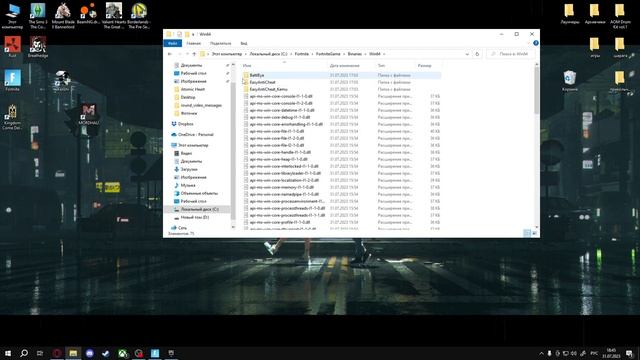Select api-ms-win-core-memory-l1-1-0.dll file
640x360 pixels.
point(282,187)
